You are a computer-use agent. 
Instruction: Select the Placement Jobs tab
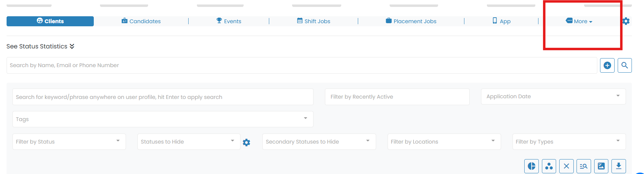tap(411, 21)
